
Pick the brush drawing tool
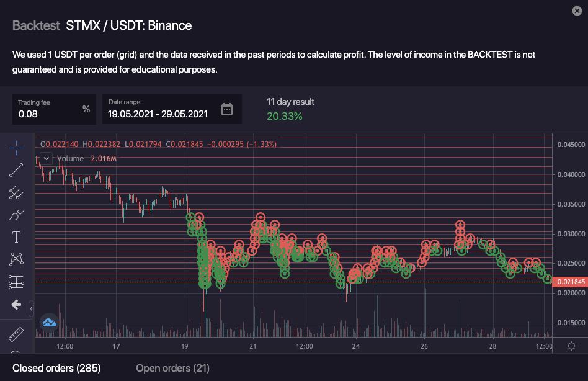16,215
